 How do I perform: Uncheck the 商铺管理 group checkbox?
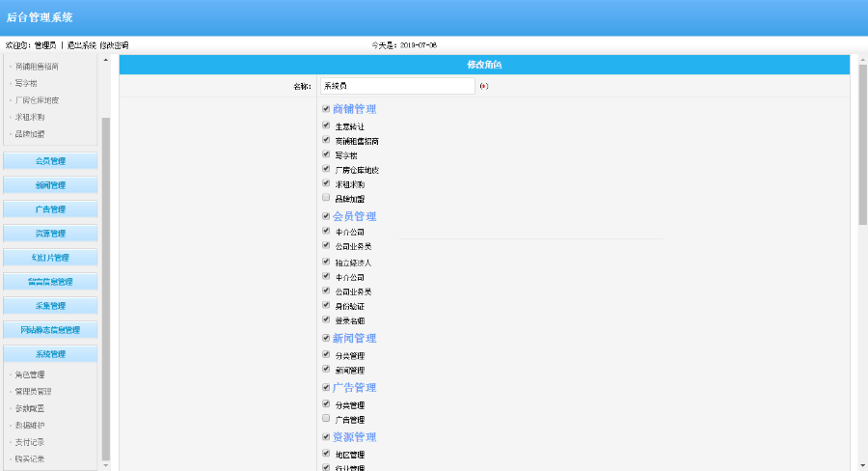pyautogui.click(x=326, y=109)
